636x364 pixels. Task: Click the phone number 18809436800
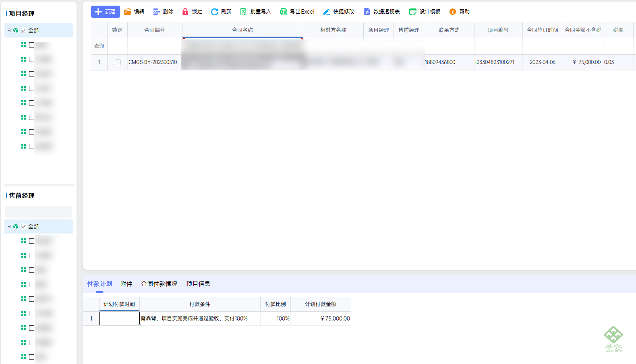point(440,62)
